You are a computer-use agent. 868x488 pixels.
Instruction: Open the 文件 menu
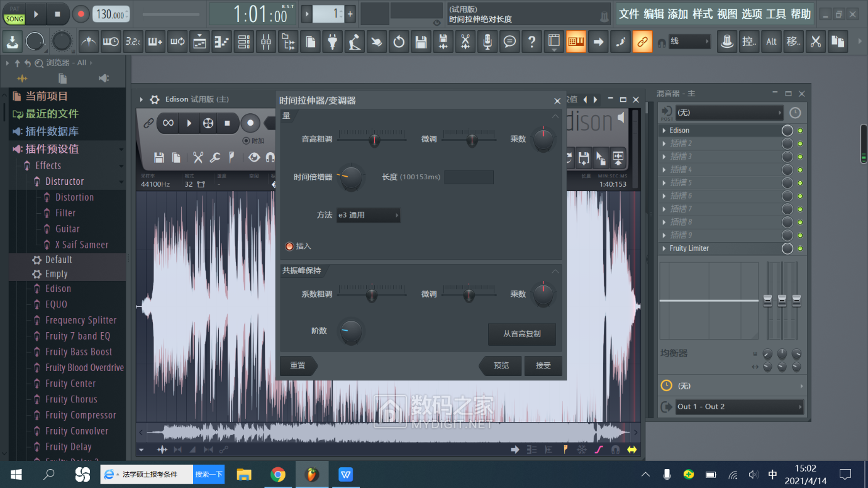(629, 14)
